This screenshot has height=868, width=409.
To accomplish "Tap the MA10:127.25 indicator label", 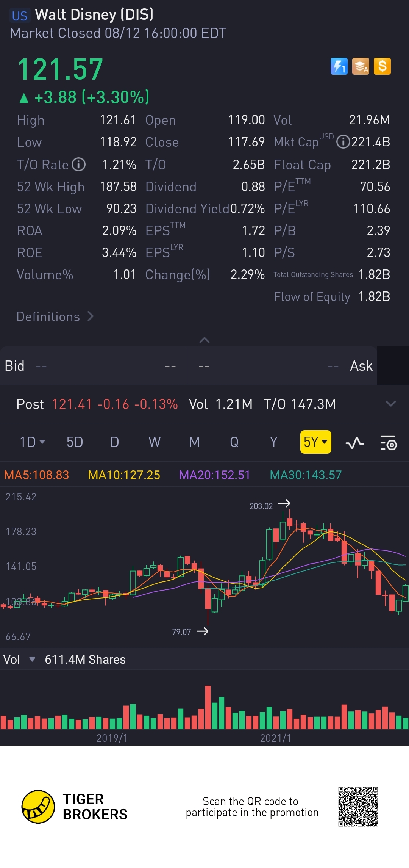I will [124, 475].
